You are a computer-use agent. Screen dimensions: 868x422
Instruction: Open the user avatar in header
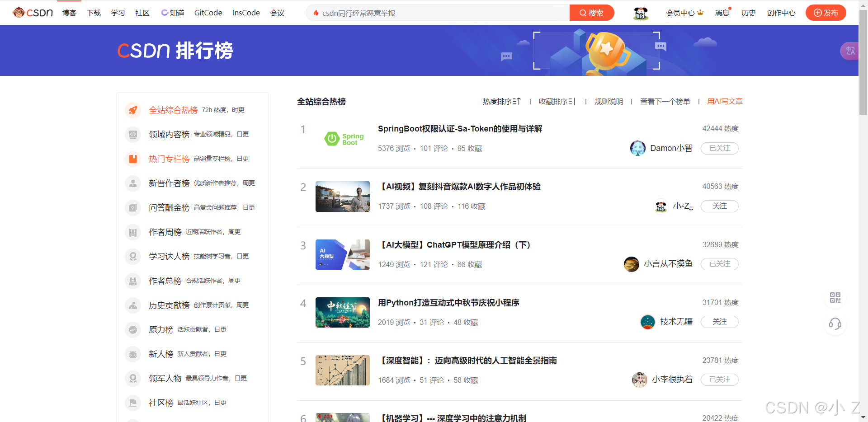[x=641, y=13]
